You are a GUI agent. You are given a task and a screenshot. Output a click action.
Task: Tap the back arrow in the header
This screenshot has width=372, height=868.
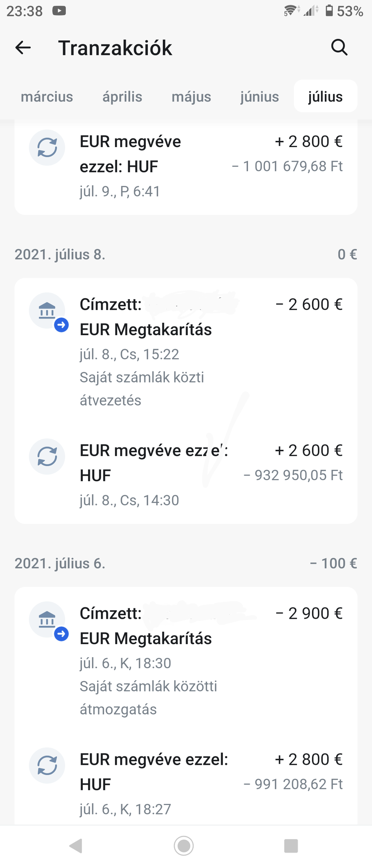pos(23,48)
